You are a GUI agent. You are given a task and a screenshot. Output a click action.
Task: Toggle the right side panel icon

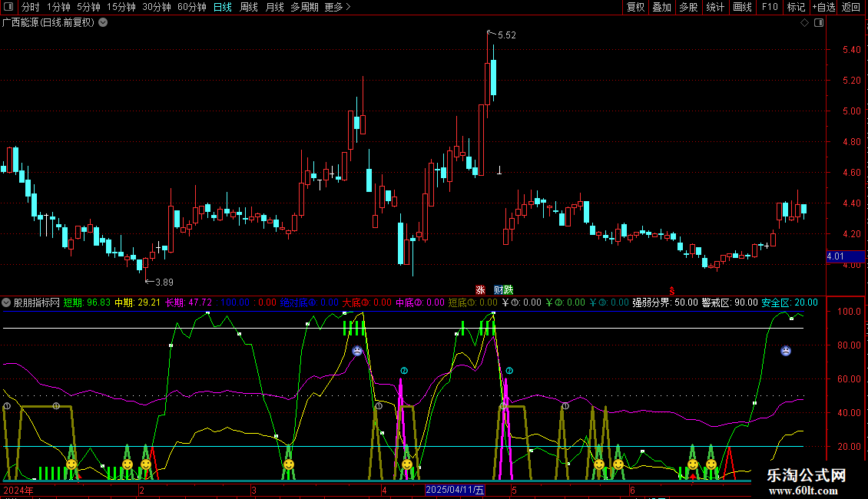(820, 23)
